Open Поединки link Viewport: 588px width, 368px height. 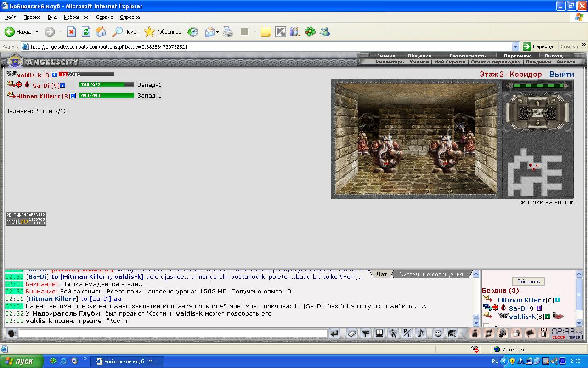[538, 62]
